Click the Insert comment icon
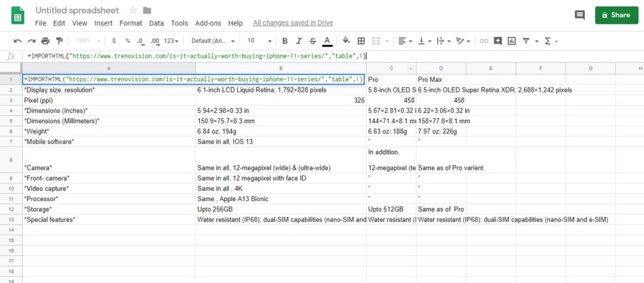 pos(498,41)
